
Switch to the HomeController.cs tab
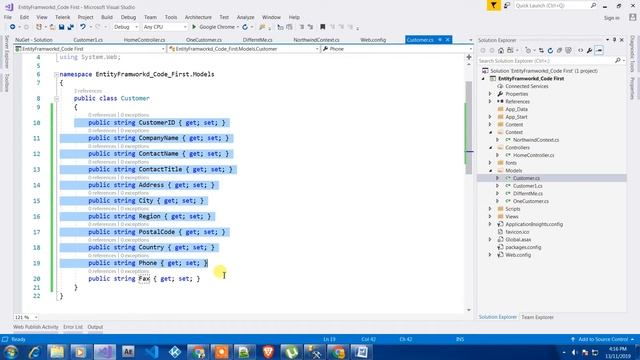[x=144, y=40]
